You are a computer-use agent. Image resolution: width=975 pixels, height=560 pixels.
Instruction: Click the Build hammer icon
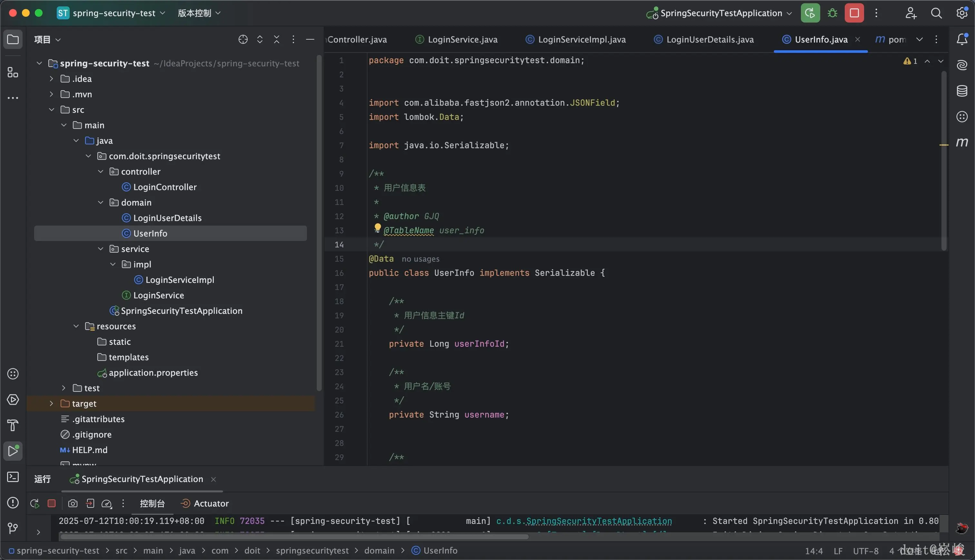pyautogui.click(x=13, y=425)
